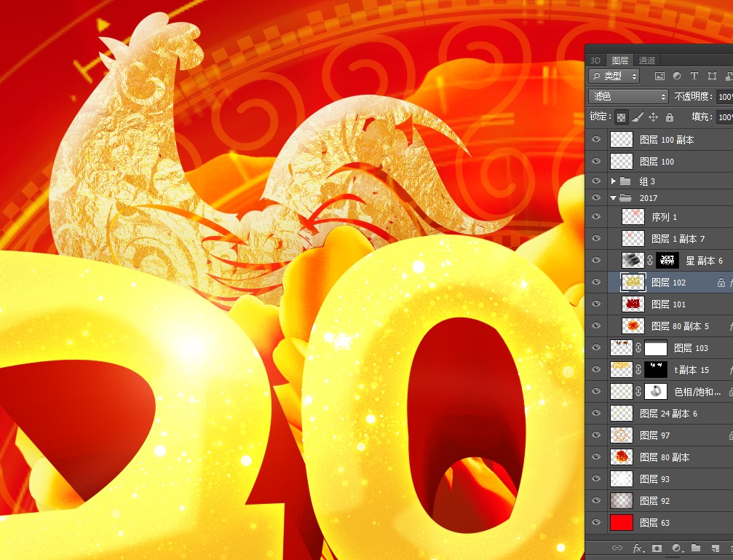Click the link layers chain icon
This screenshot has height=560, width=733.
tap(617, 548)
